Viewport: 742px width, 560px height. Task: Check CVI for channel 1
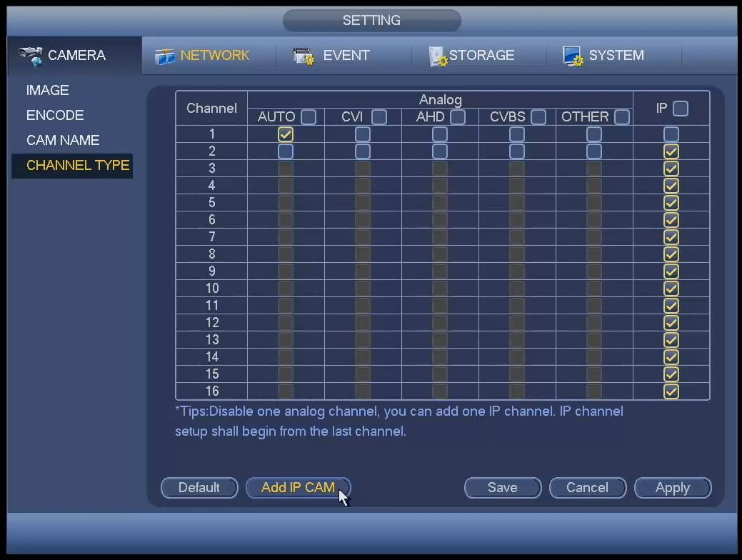pyautogui.click(x=363, y=134)
